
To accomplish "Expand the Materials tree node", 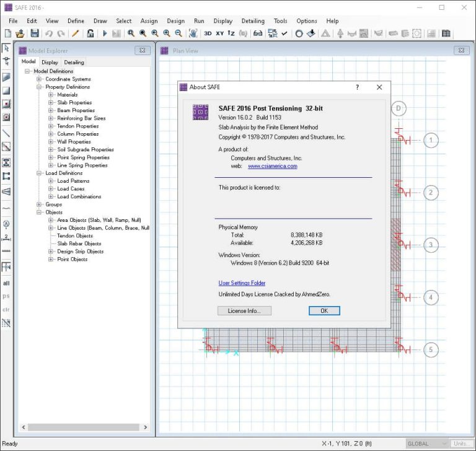I will click(x=51, y=95).
